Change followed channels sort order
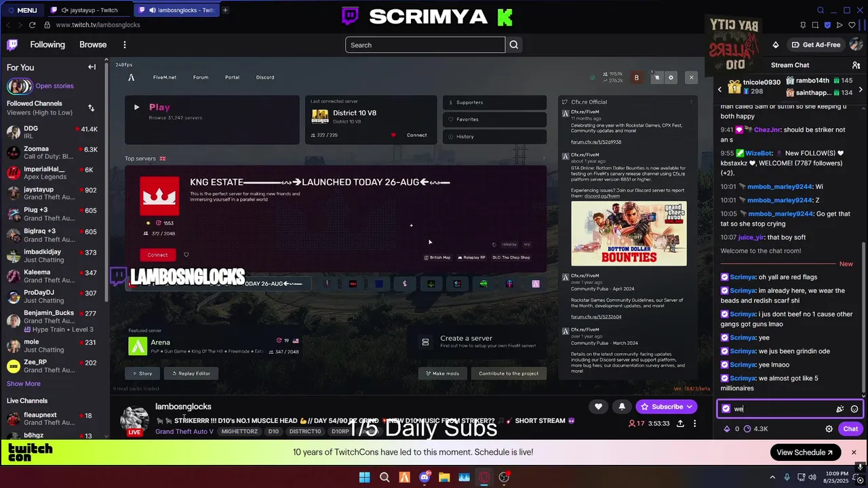Viewport: 868px width, 488px height. click(91, 108)
